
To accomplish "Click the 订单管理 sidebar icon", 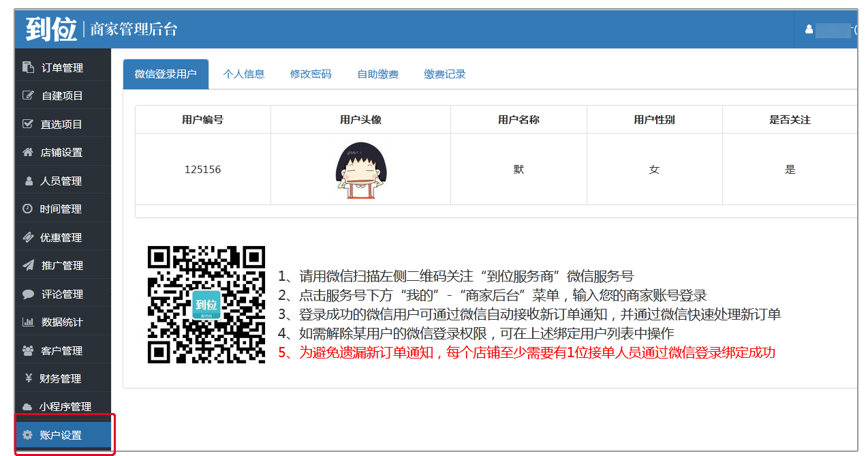I will (28, 67).
